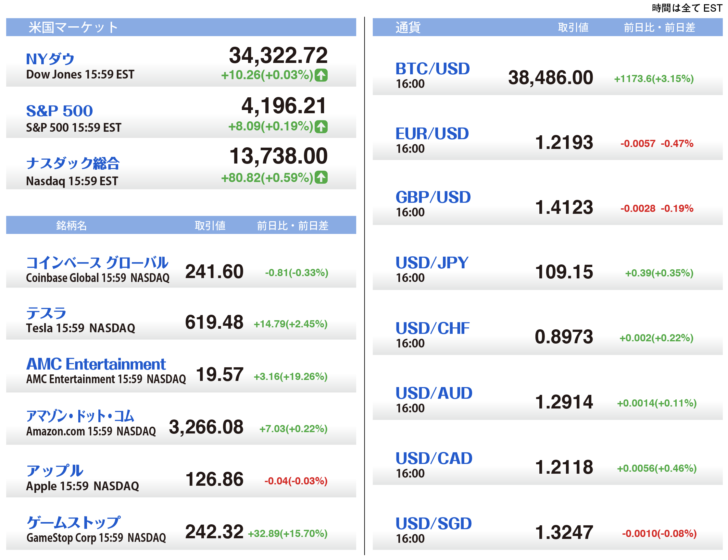The image size is (728, 560).
Task: Click the 銘柄名 column header
Action: pyautogui.click(x=71, y=225)
